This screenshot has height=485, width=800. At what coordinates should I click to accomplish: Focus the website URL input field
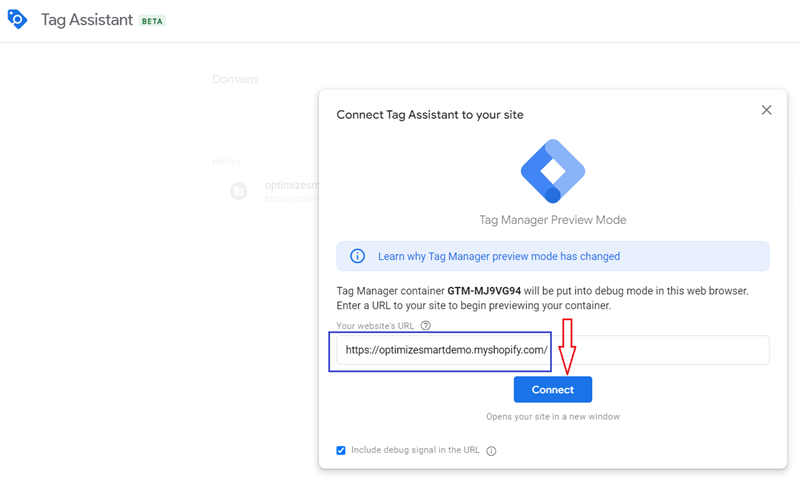point(553,350)
